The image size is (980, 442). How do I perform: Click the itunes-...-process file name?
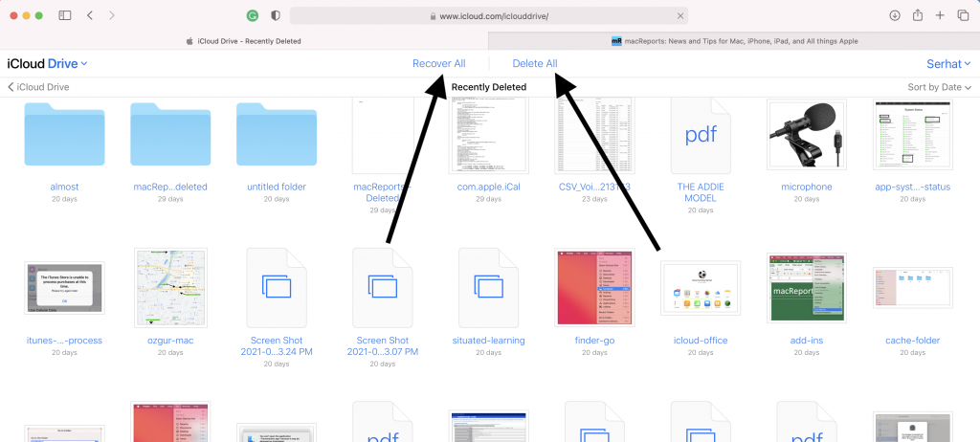coord(64,341)
